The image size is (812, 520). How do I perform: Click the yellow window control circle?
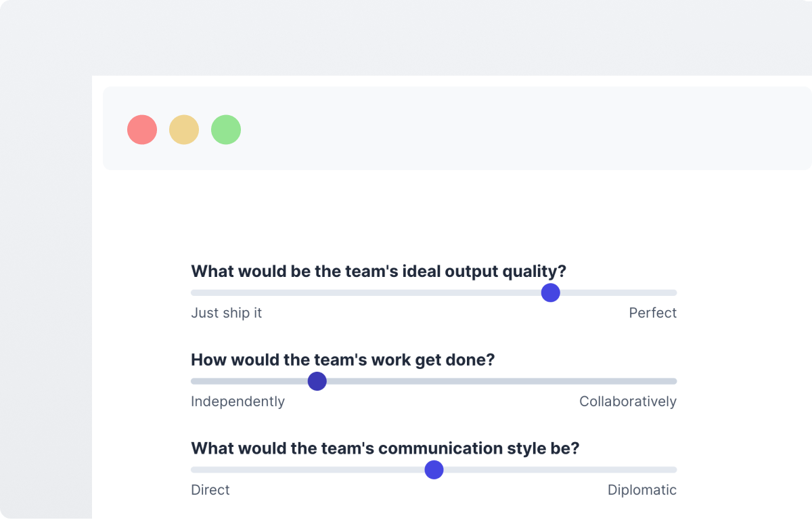[184, 129]
